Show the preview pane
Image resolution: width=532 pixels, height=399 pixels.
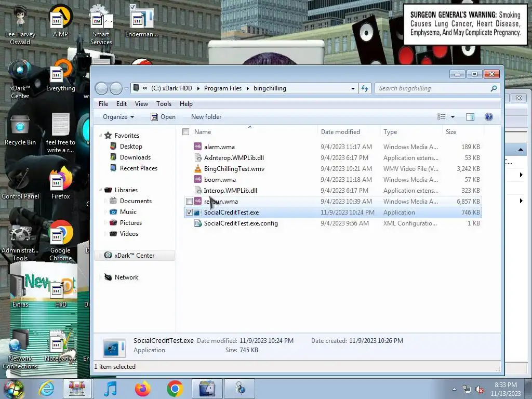[x=470, y=117]
